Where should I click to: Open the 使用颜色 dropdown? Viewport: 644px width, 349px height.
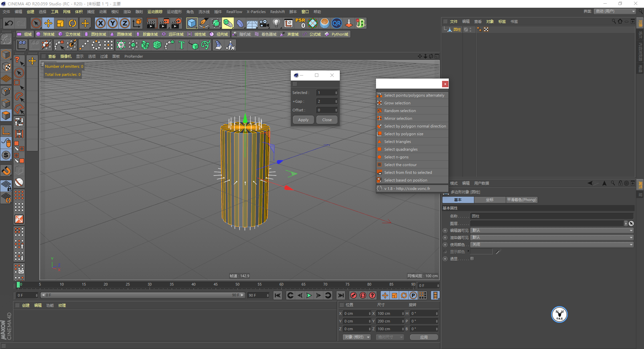(552, 245)
